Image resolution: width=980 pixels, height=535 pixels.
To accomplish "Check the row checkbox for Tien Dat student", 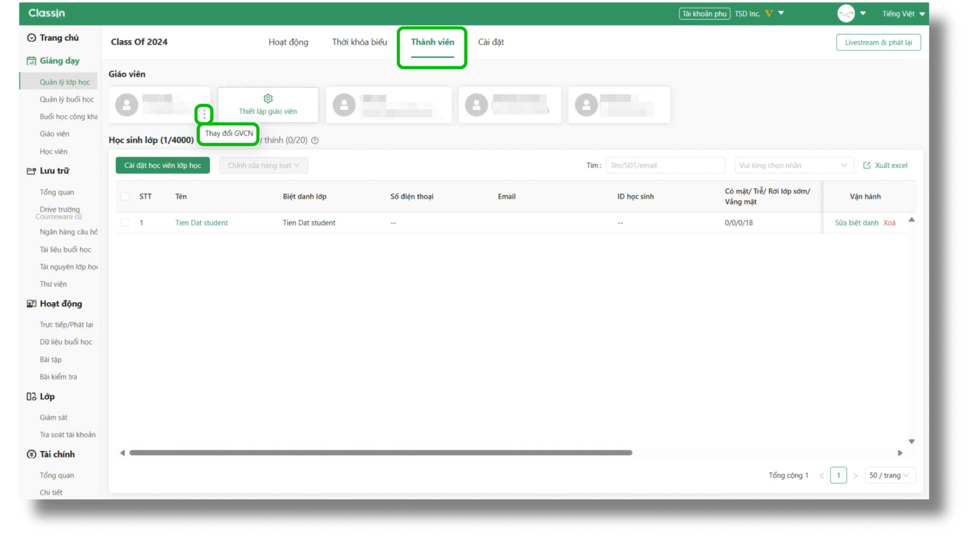I will 125,223.
